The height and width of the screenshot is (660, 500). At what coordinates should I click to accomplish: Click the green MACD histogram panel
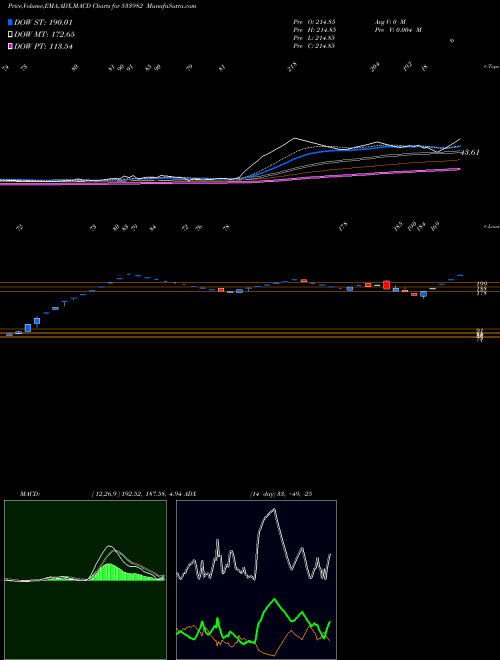[x=85, y=580]
